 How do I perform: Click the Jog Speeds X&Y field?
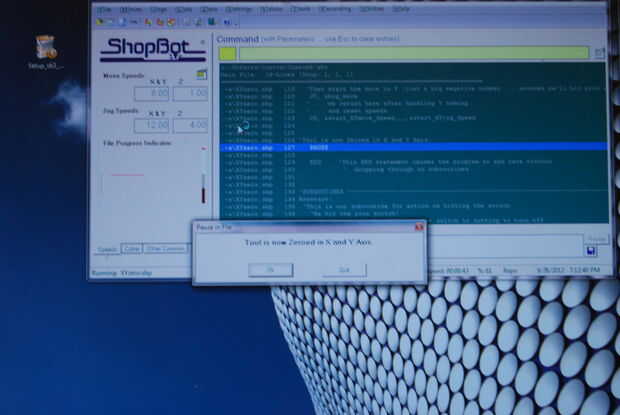pyautogui.click(x=151, y=125)
